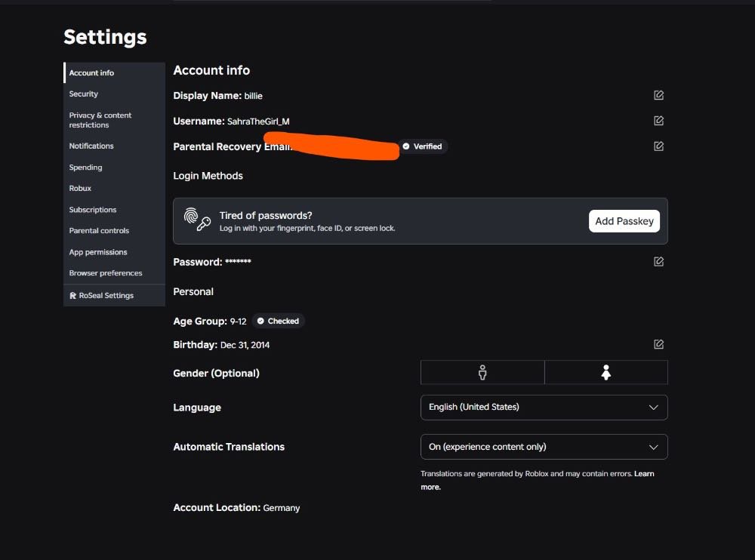
Task: Click the RoSeal logo icon in sidebar
Action: pyautogui.click(x=72, y=296)
